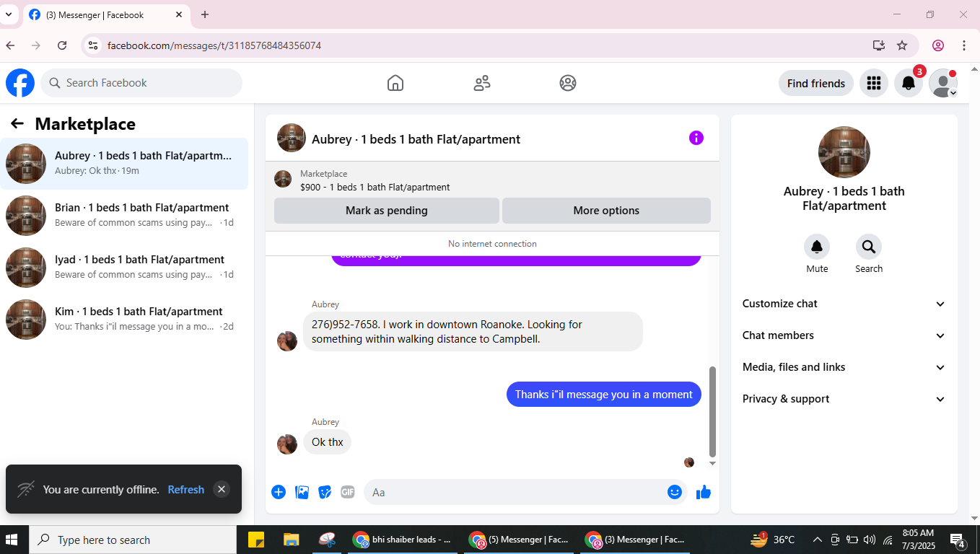Viewport: 980px width, 554px height.
Task: Click the 'No internet connection' banner text
Action: 492,244
